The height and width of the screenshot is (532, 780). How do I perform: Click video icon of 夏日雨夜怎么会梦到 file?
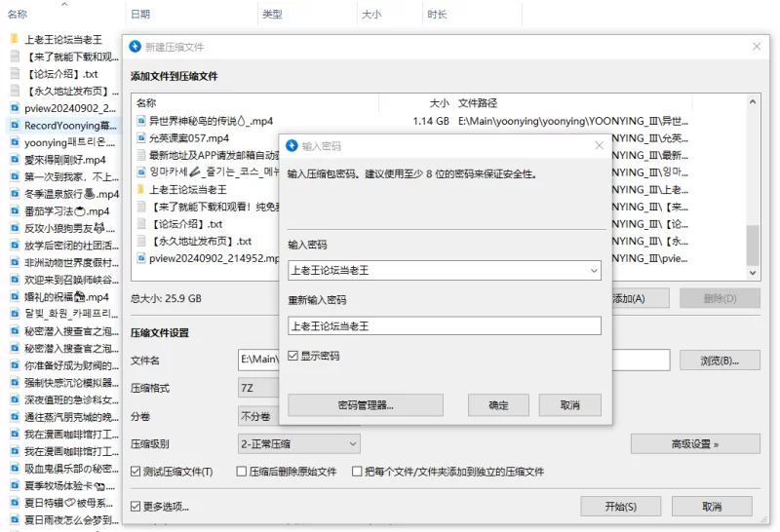click(x=15, y=520)
